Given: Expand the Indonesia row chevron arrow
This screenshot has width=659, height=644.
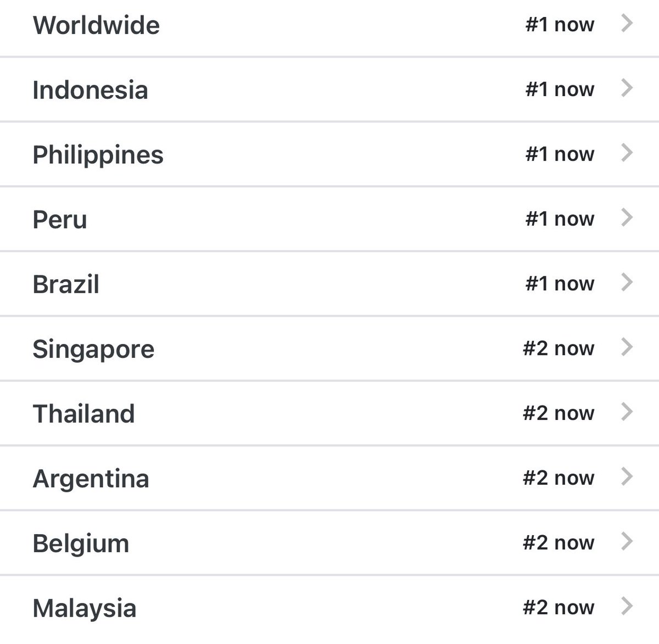Looking at the screenshot, I should tap(627, 88).
